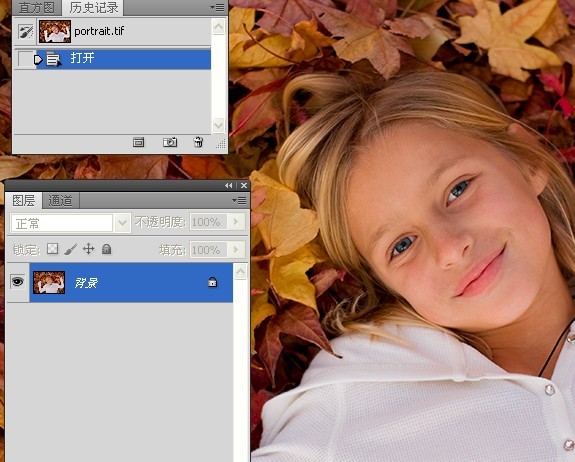Viewport: 575px width, 462px height.
Task: Open the 通道 channels tab
Action: click(61, 201)
